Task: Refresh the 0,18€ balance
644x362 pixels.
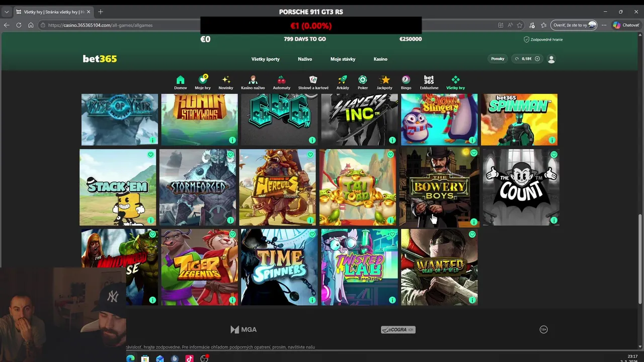Action: coord(517,59)
